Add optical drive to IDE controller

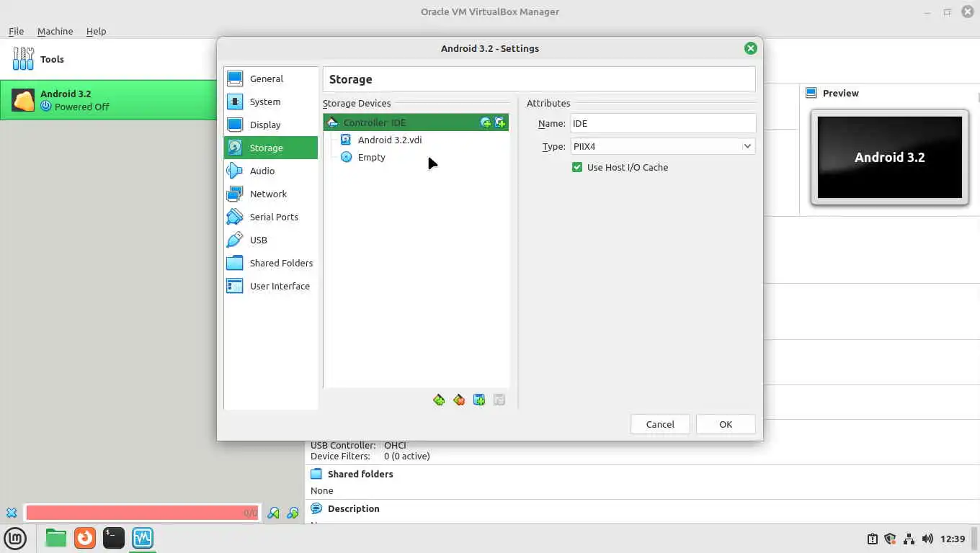pos(486,123)
